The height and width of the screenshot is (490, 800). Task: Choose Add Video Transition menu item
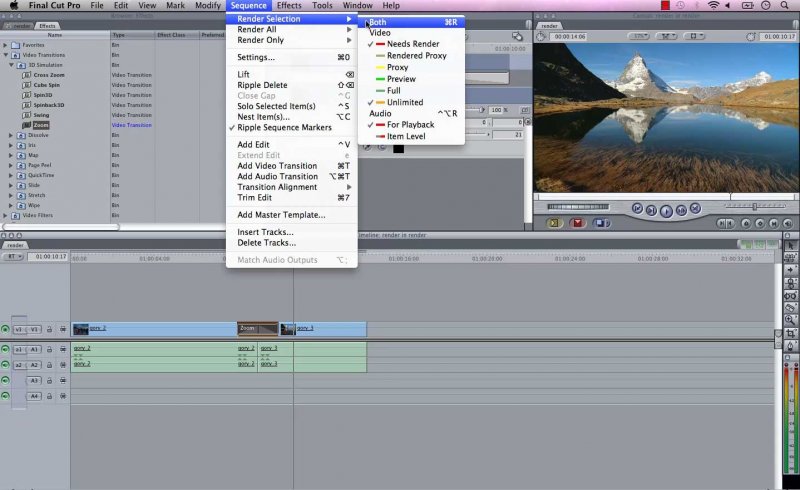pyautogui.click(x=277, y=166)
